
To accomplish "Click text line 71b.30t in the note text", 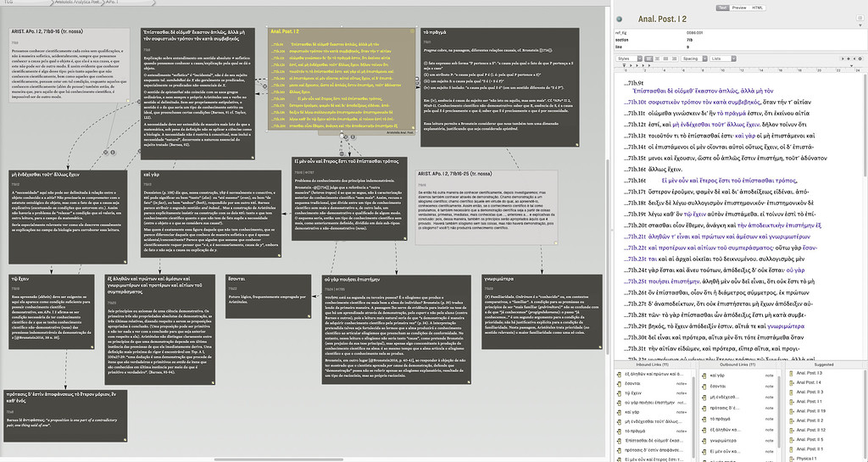I will coord(714,337).
